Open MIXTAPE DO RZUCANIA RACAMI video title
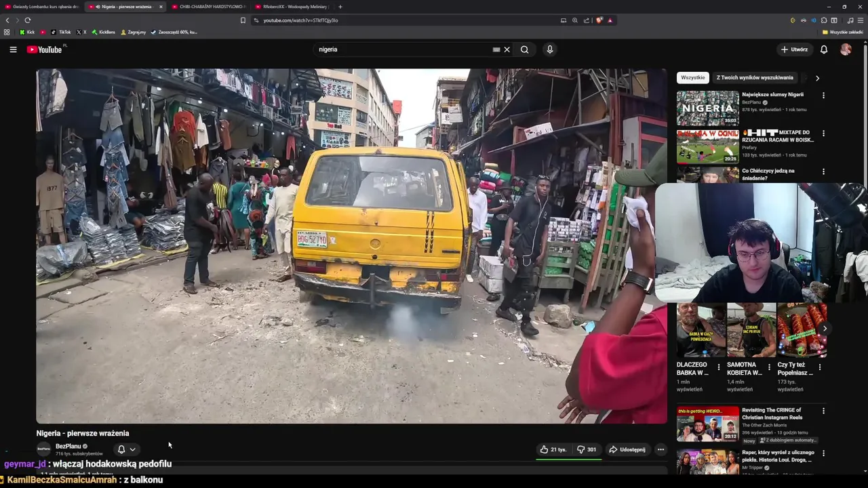This screenshot has width=868, height=488. (x=778, y=136)
